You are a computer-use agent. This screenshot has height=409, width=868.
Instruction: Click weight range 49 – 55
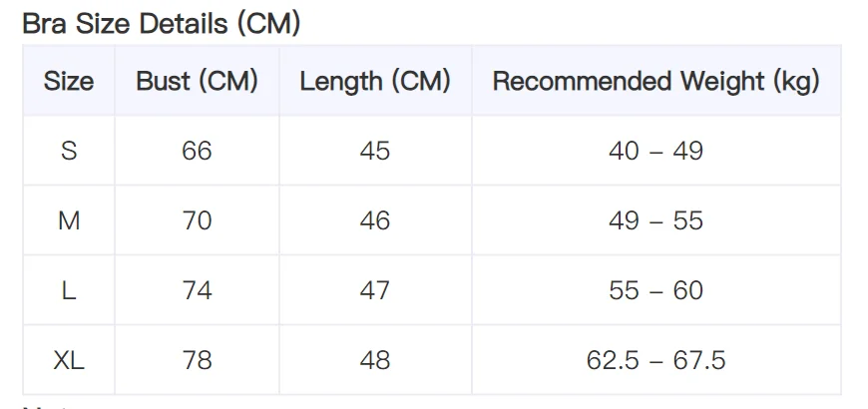click(x=655, y=220)
